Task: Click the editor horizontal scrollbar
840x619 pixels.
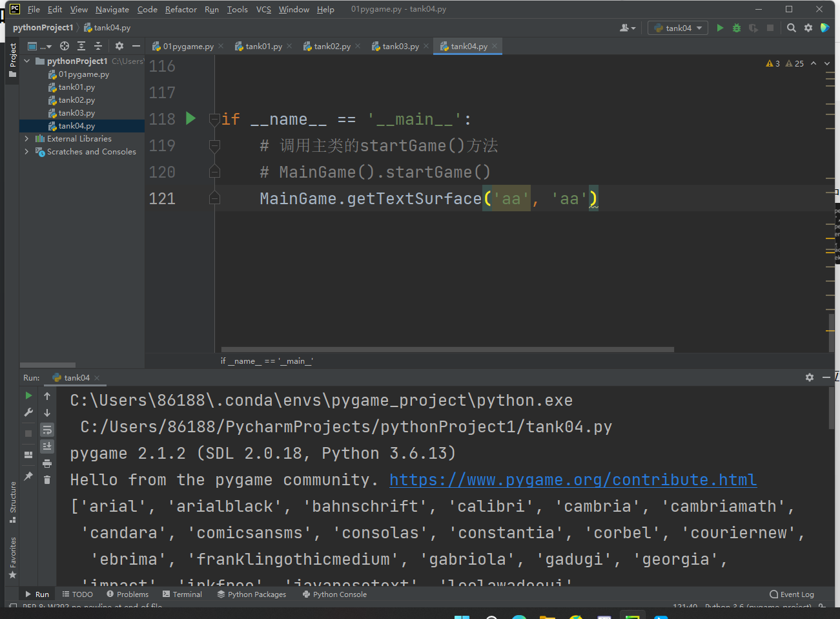Action: click(x=447, y=350)
